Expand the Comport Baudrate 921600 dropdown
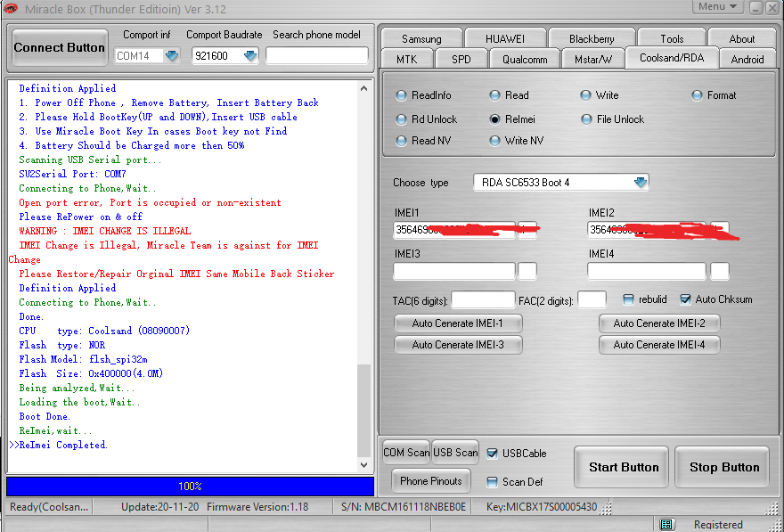Viewport: 784px width, 532px height. pyautogui.click(x=250, y=55)
